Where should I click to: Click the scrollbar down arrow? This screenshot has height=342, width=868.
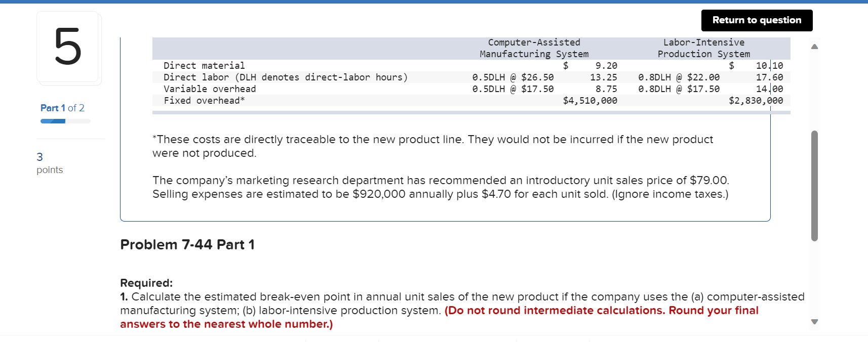pyautogui.click(x=814, y=321)
